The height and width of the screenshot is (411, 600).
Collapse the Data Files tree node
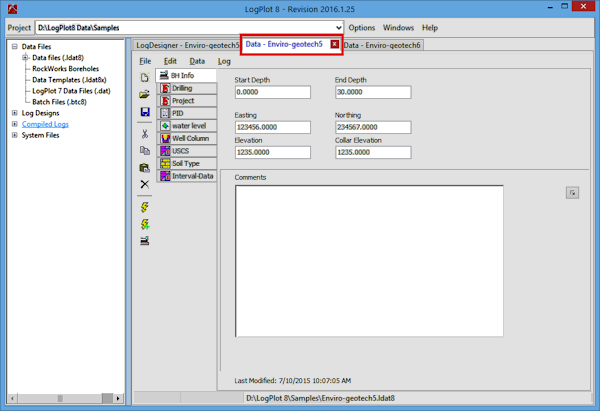point(14,47)
